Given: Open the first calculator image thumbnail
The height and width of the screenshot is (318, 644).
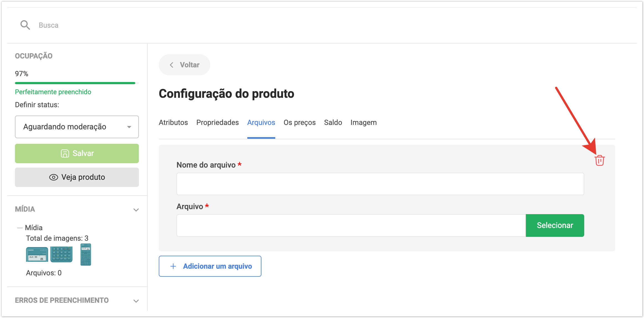Looking at the screenshot, I should pyautogui.click(x=37, y=254).
